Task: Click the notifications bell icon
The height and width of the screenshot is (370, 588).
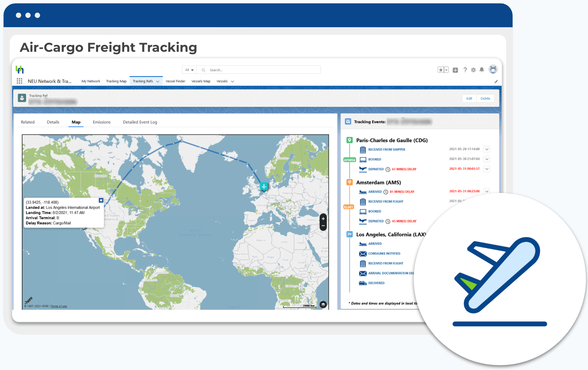Action: point(482,70)
